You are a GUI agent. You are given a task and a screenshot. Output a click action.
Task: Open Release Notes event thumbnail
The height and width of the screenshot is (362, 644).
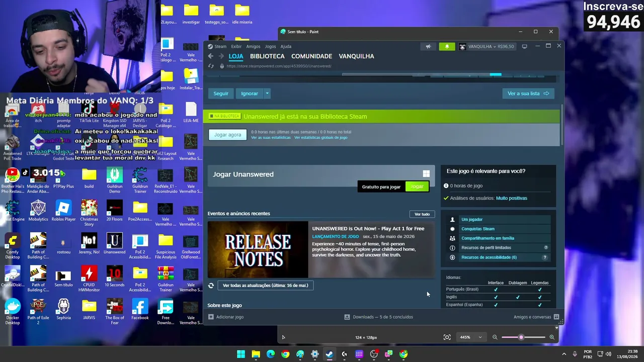pyautogui.click(x=258, y=249)
